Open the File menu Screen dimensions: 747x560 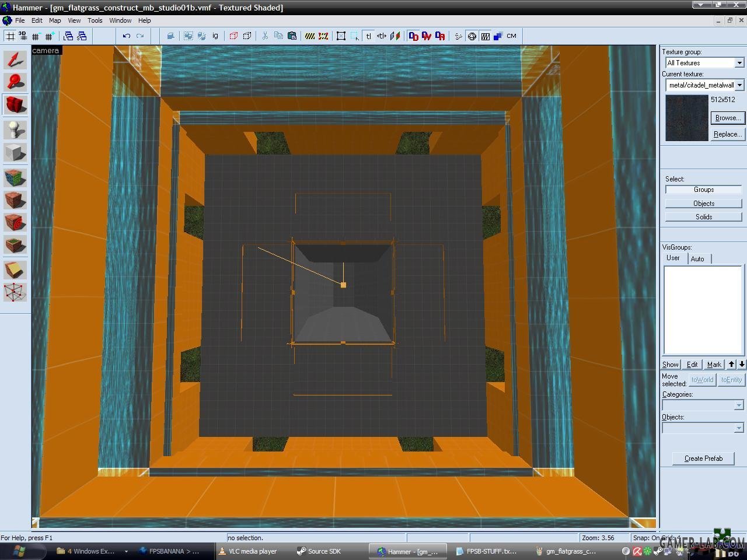click(x=20, y=20)
